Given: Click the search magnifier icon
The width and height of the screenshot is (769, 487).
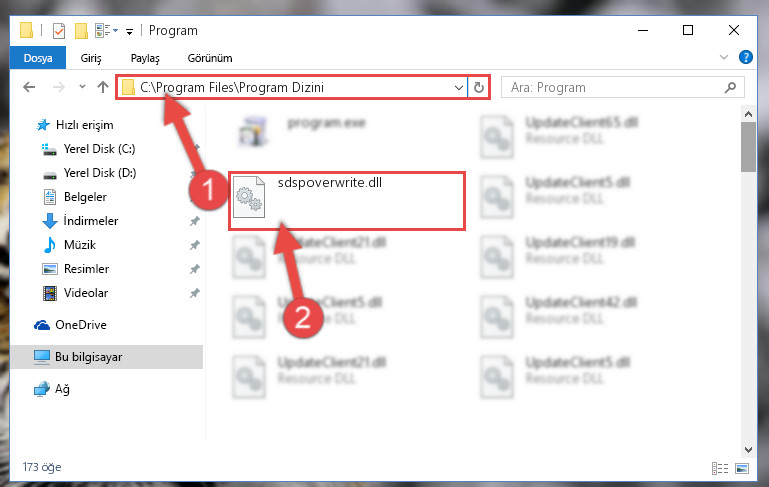Looking at the screenshot, I should click(x=730, y=87).
